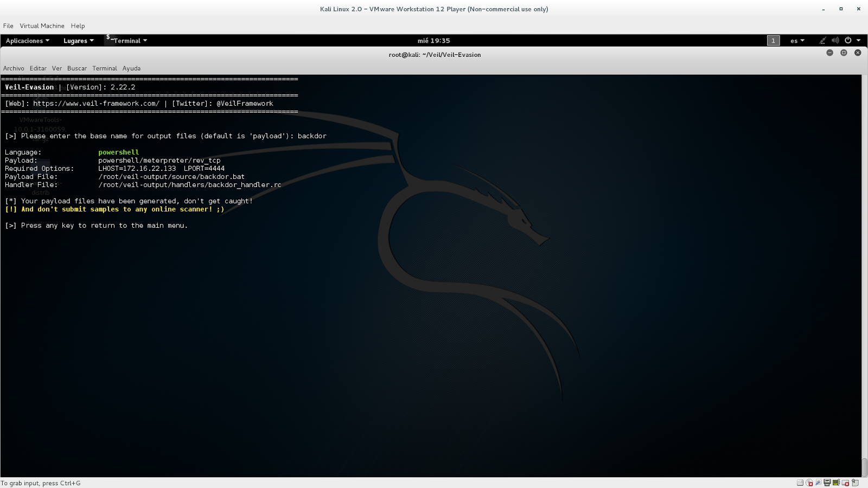Image resolution: width=868 pixels, height=488 pixels.
Task: Click the https://www.veil-framework.com/ URL
Action: pyautogui.click(x=96, y=104)
